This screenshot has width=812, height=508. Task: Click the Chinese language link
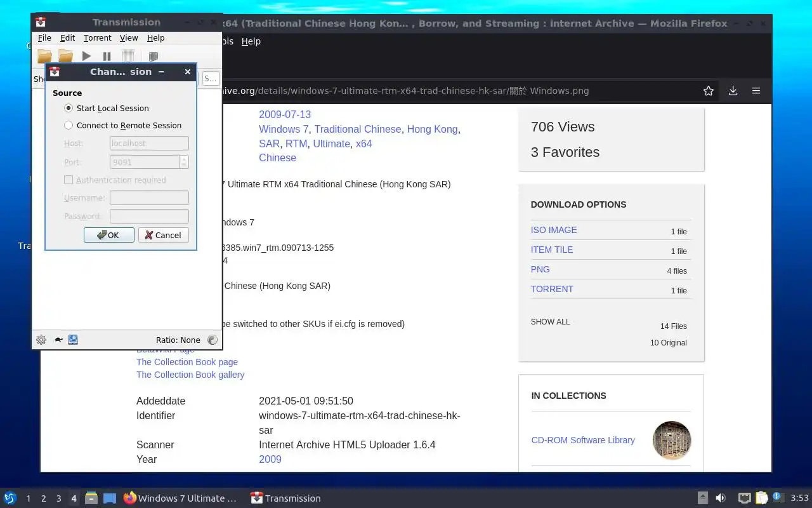click(x=277, y=157)
